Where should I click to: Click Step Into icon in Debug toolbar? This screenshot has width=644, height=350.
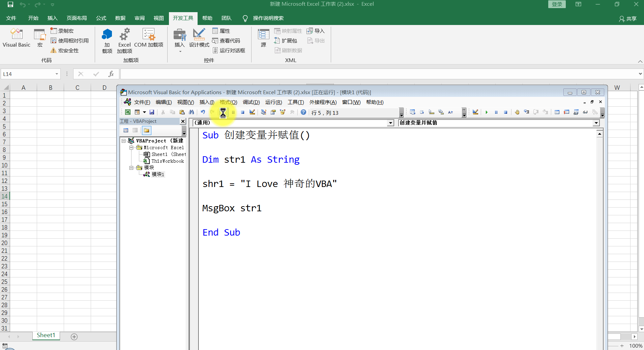click(x=527, y=112)
